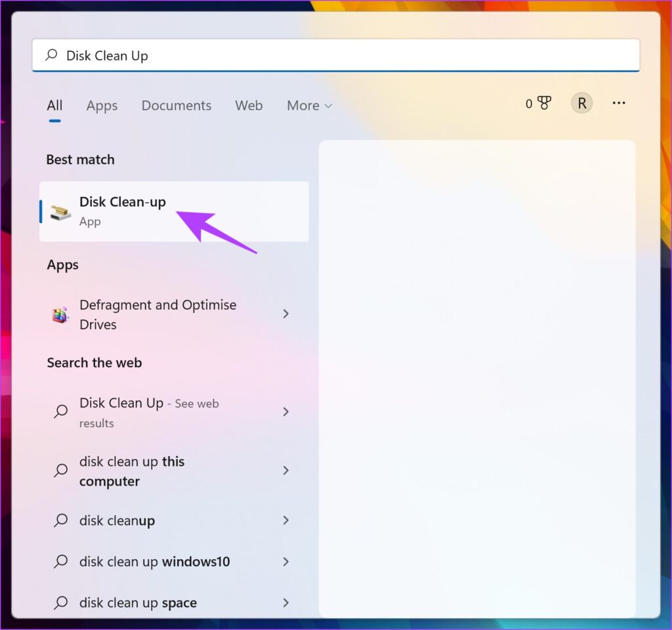Open Defragment and Optimise Drives
The width and height of the screenshot is (672, 630).
(x=157, y=314)
